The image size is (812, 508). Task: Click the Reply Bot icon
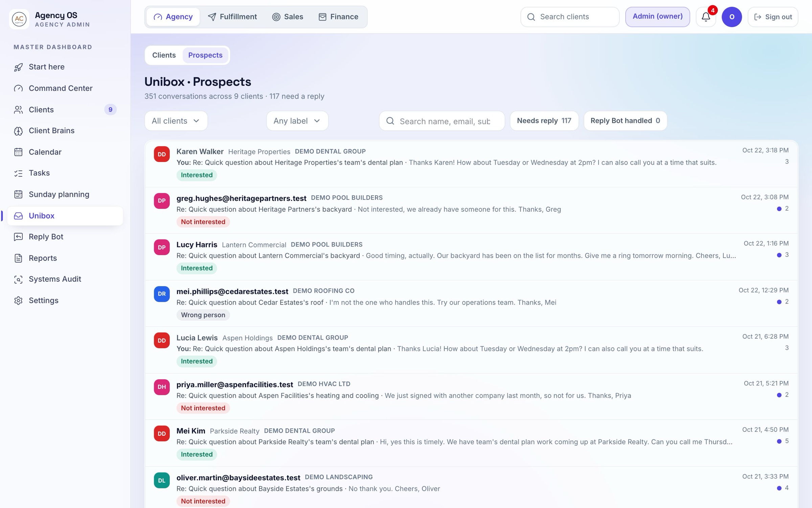(18, 237)
